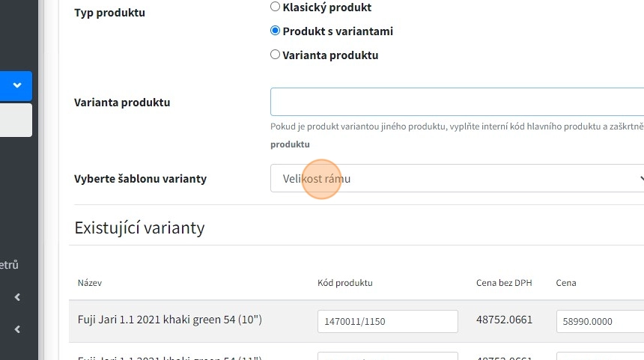Click the Cena column header
Viewport: 644px width, 360px height.
(566, 283)
